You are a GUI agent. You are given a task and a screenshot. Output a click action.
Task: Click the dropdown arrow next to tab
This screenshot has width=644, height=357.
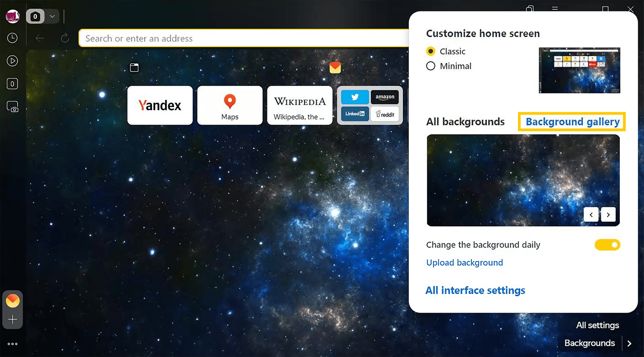[x=53, y=16]
